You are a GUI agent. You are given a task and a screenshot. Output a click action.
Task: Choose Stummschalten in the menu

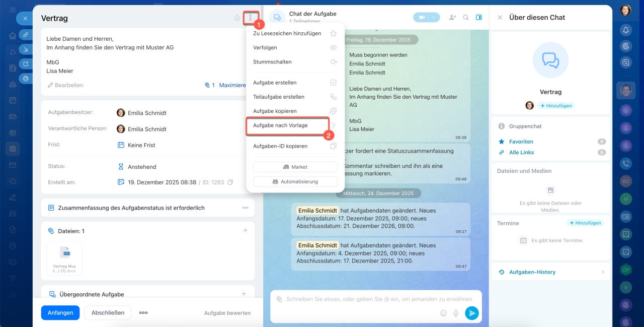295,61
